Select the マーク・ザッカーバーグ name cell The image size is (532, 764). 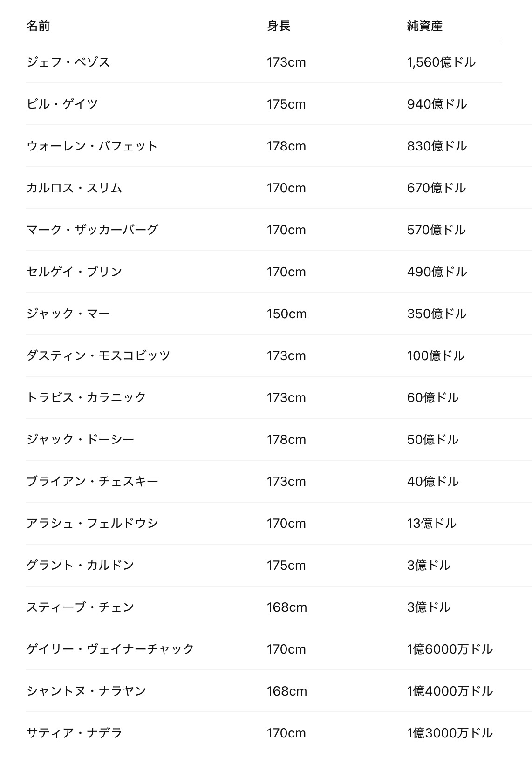[x=92, y=230]
